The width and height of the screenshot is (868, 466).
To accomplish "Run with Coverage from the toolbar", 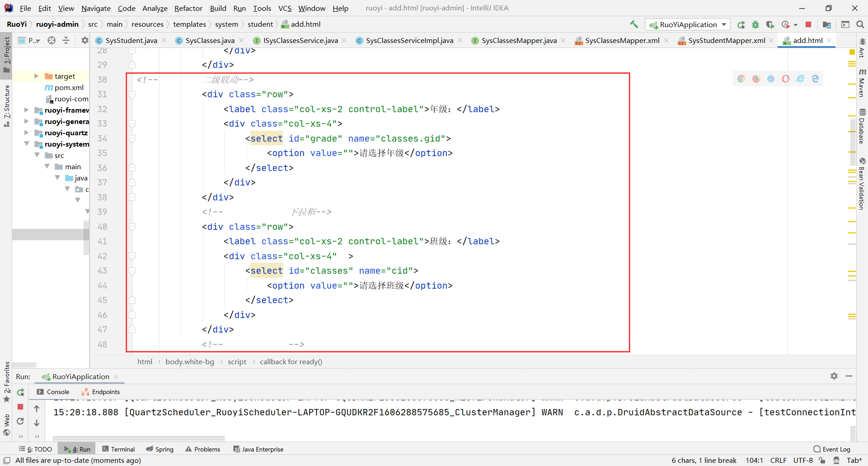I will pos(770,24).
